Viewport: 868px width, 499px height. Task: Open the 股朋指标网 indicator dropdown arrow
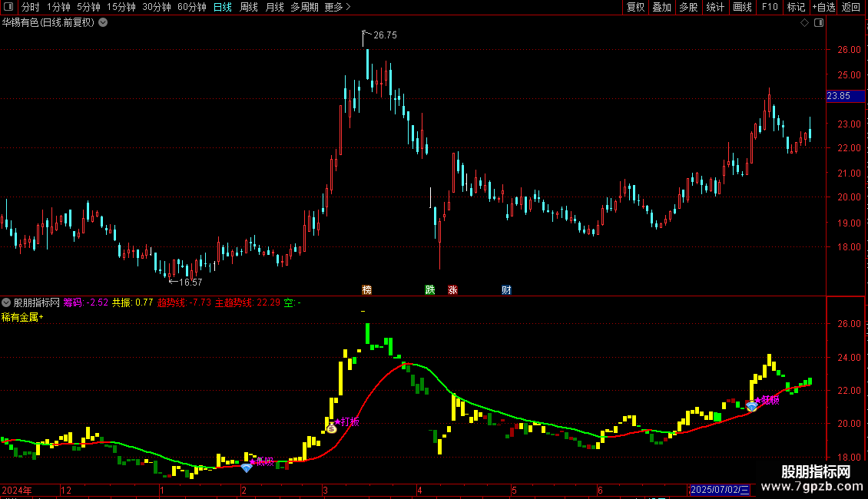click(x=6, y=302)
